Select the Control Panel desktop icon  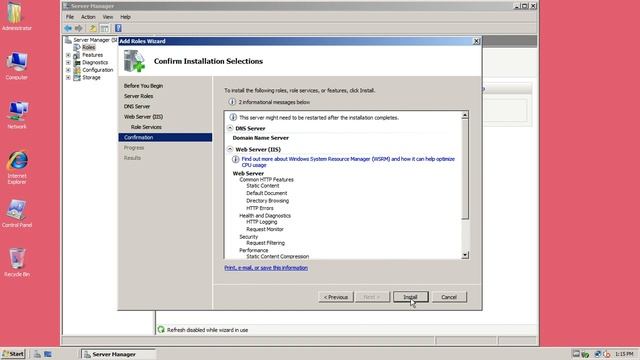pos(16,213)
